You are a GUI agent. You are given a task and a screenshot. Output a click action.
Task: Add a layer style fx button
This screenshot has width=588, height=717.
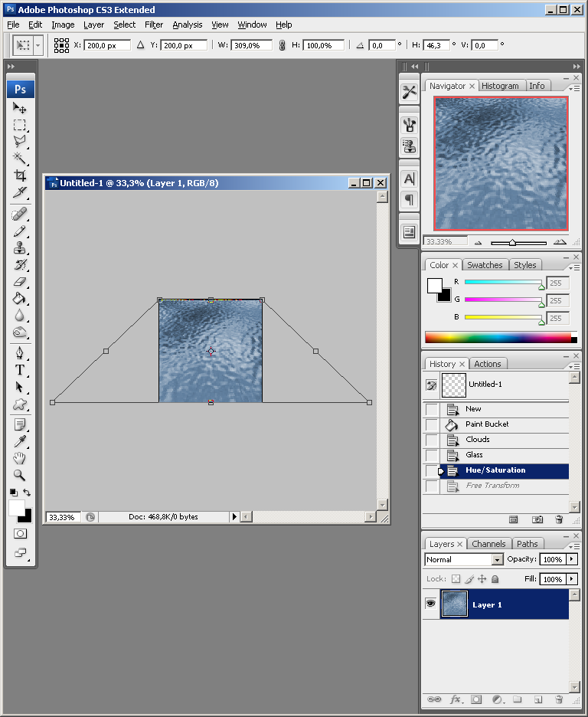456,699
